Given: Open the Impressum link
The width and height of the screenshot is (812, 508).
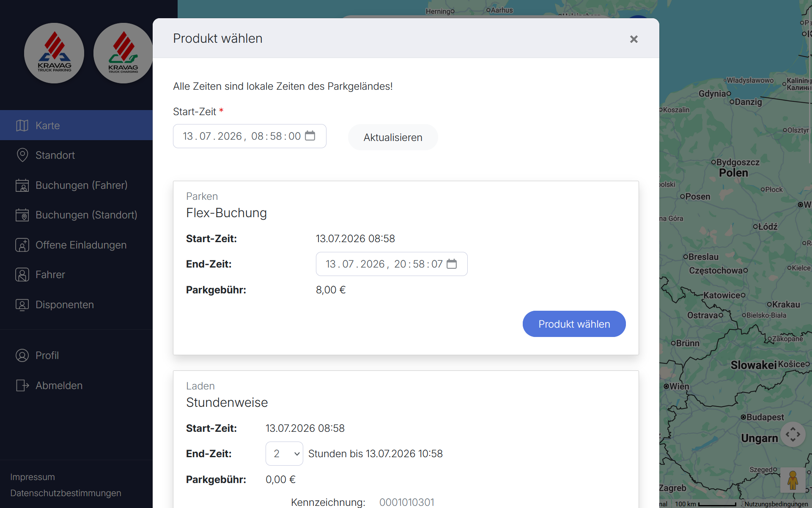Looking at the screenshot, I should point(33,477).
